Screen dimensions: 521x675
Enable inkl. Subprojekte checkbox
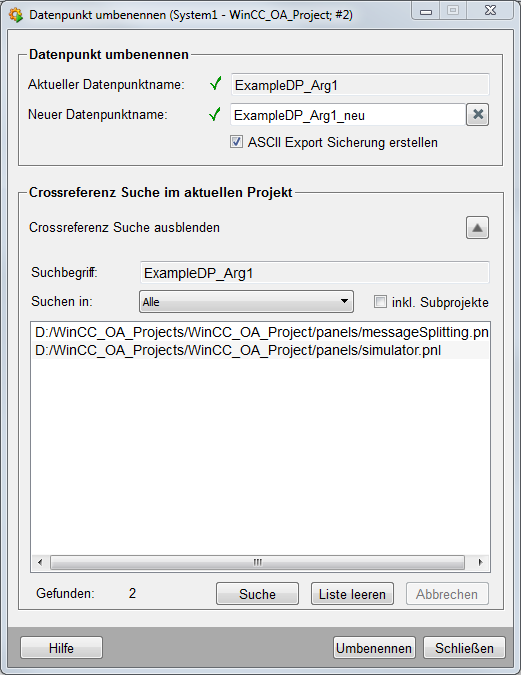[x=380, y=302]
